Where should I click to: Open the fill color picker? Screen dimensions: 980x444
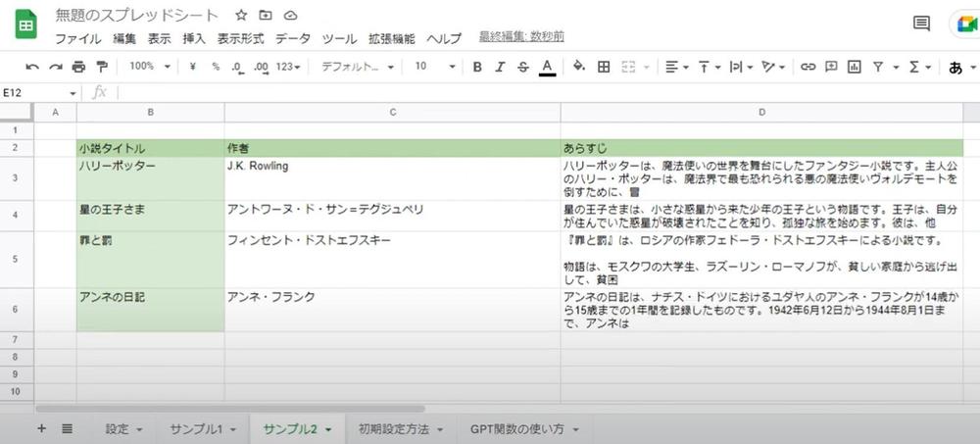point(579,67)
